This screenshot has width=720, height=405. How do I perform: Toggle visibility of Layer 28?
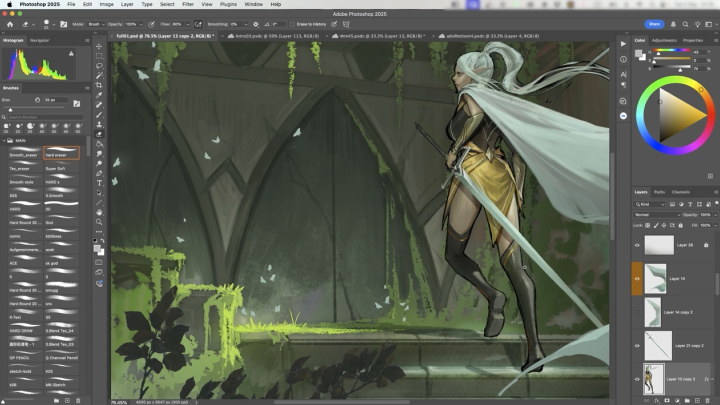point(638,244)
